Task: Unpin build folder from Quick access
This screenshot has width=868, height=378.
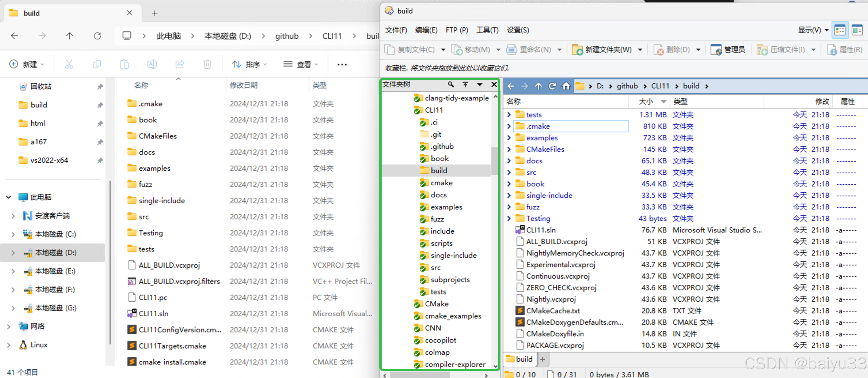Action: (x=100, y=105)
